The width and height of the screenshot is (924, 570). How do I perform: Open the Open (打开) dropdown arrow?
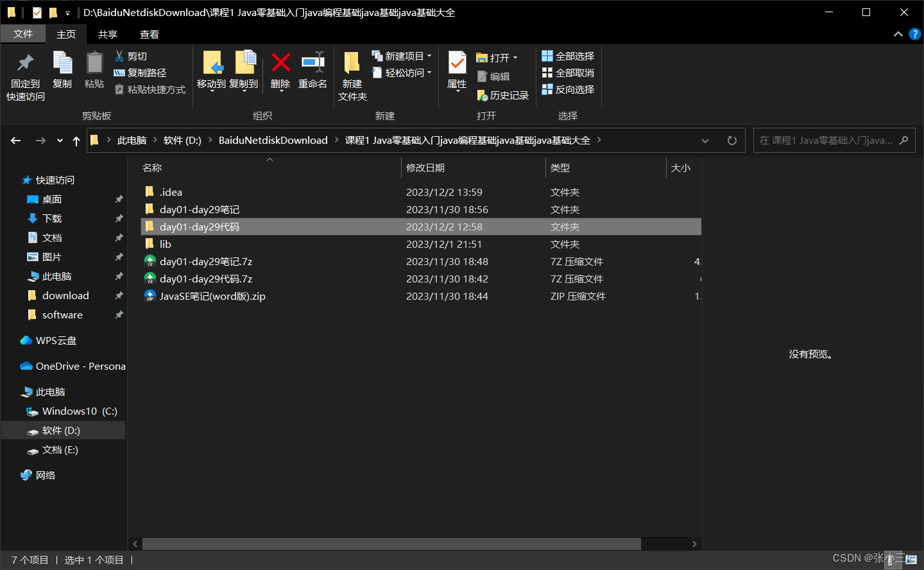515,58
